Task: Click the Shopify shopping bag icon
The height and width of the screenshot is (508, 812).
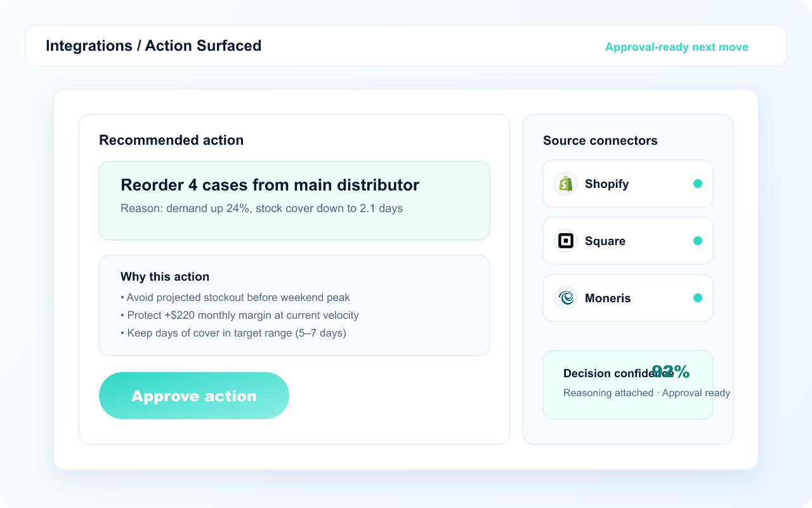Action: click(565, 184)
